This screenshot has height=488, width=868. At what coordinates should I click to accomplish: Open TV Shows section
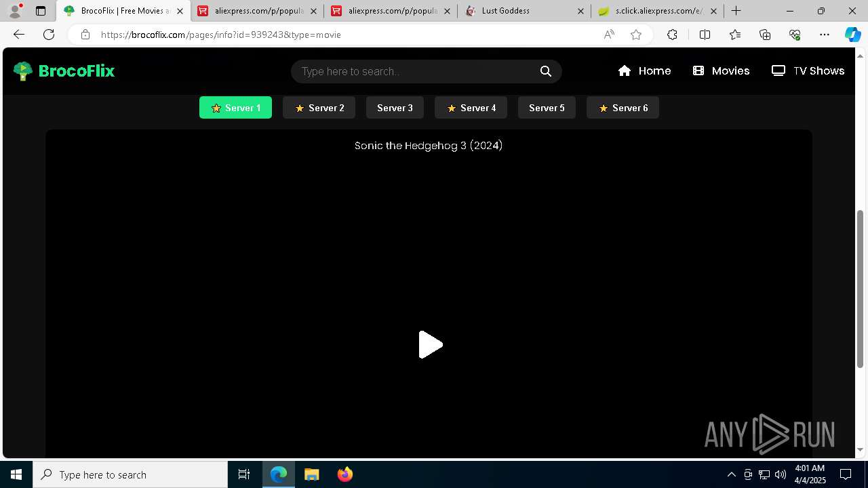pos(808,71)
